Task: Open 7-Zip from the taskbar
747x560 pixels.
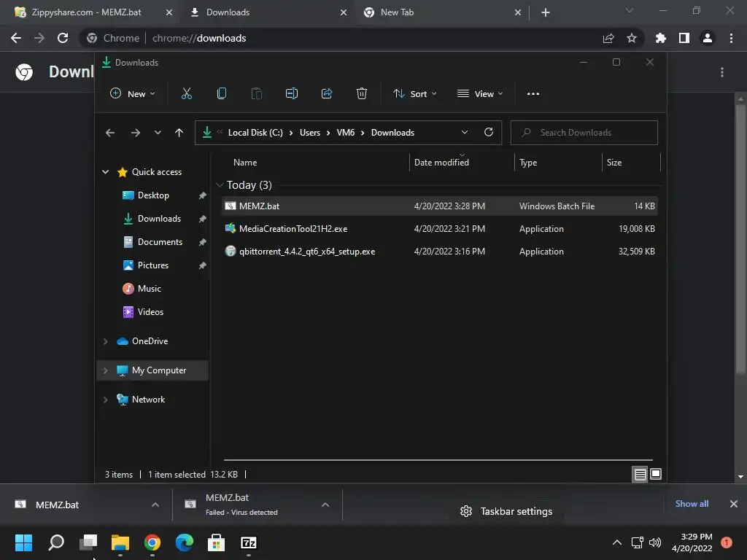Action: [249, 542]
